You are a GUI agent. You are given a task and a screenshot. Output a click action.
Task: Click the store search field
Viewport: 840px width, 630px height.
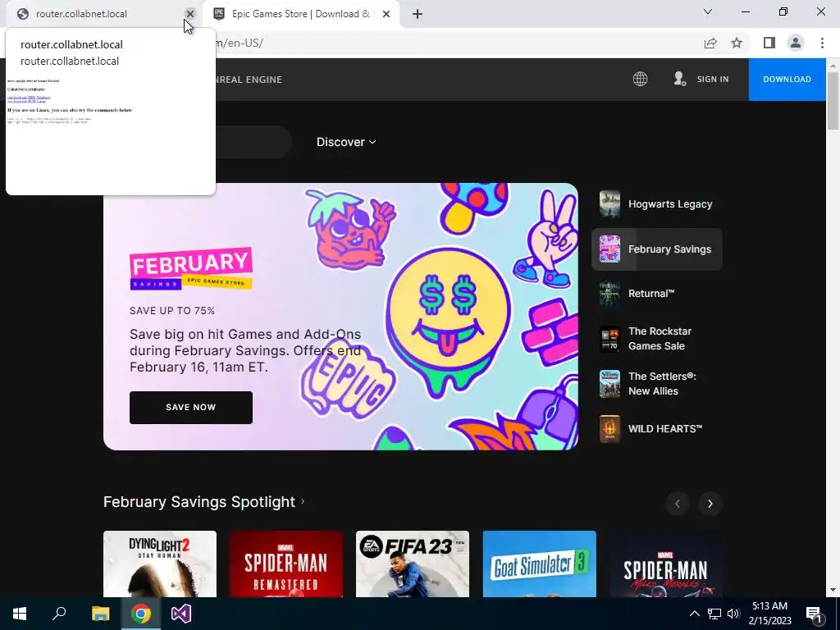253,142
